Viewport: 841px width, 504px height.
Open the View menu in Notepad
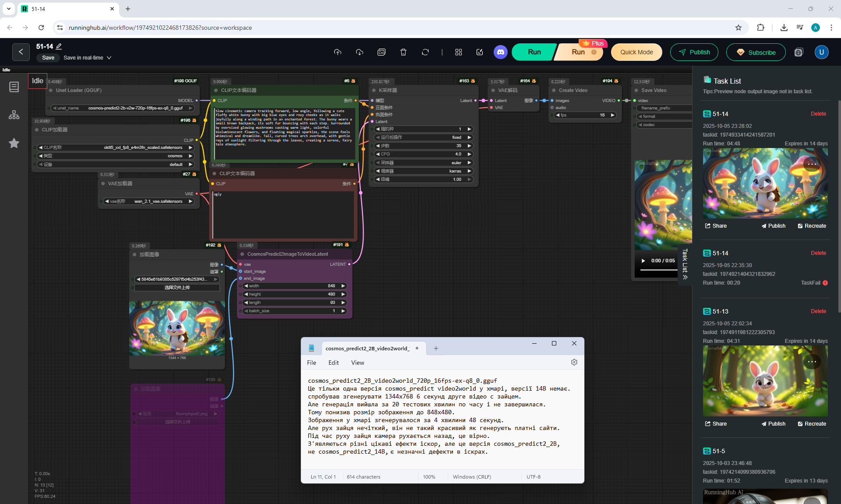click(x=357, y=363)
